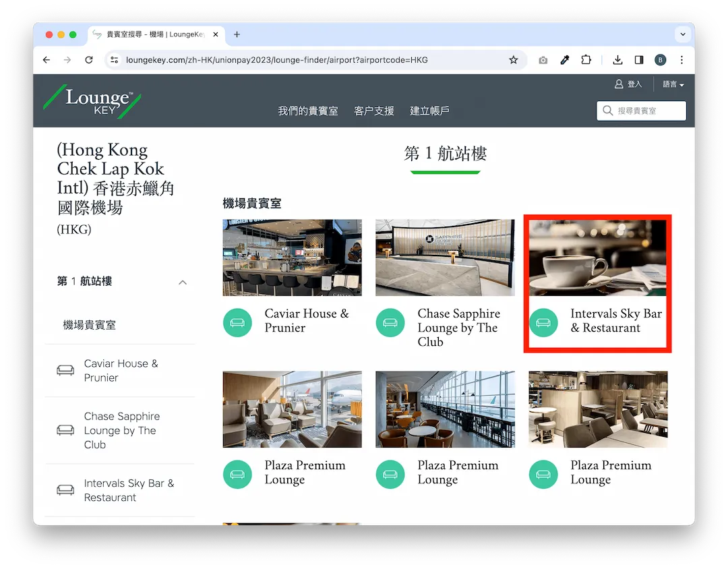
Task: Bookmark this page with the star icon
Action: click(x=513, y=60)
